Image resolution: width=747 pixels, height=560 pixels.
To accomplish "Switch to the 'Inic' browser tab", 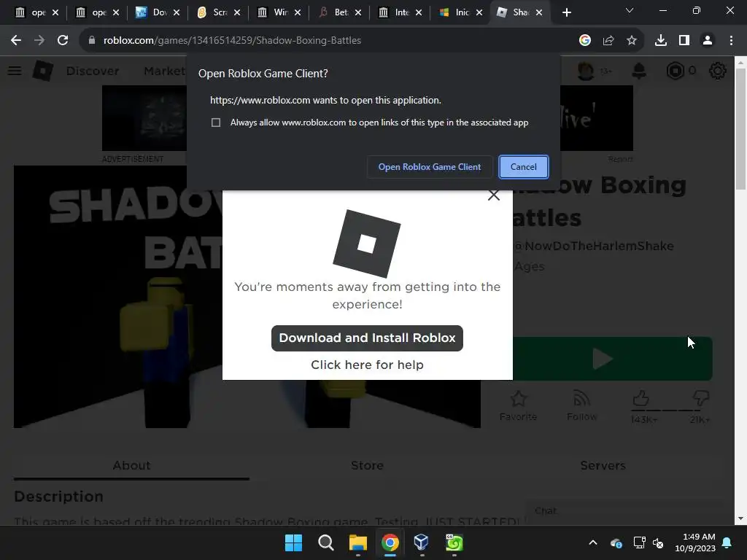I will (462, 12).
